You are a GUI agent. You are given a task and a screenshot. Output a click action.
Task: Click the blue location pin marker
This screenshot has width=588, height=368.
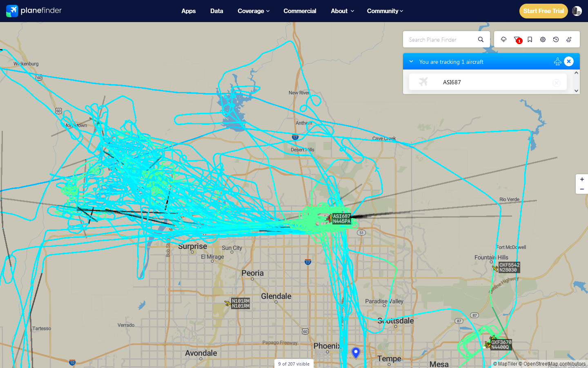point(356,352)
